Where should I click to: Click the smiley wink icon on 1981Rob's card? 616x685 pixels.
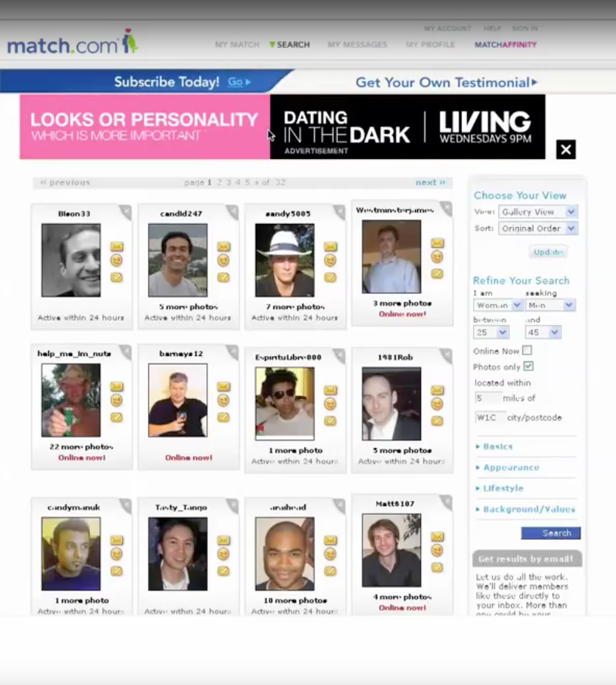(x=437, y=404)
